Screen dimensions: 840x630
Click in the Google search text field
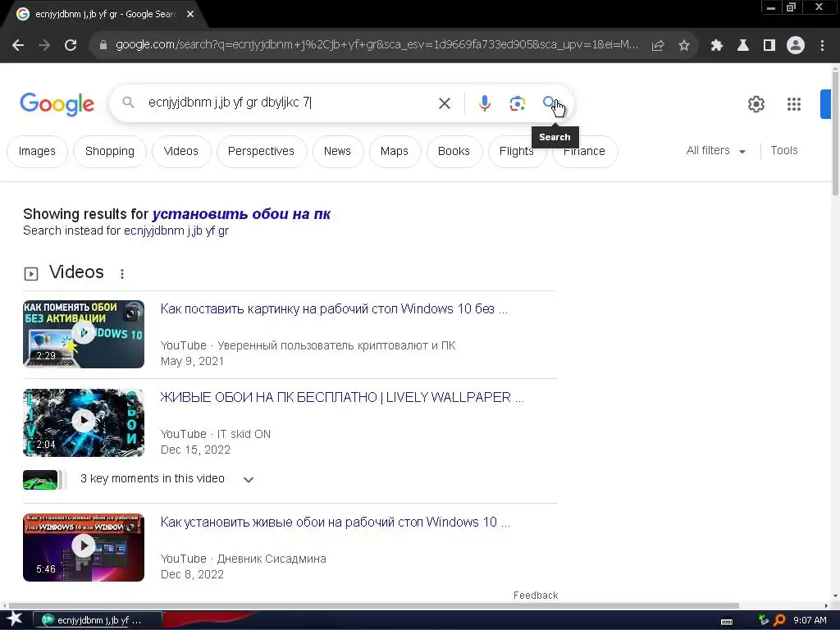[290, 103]
